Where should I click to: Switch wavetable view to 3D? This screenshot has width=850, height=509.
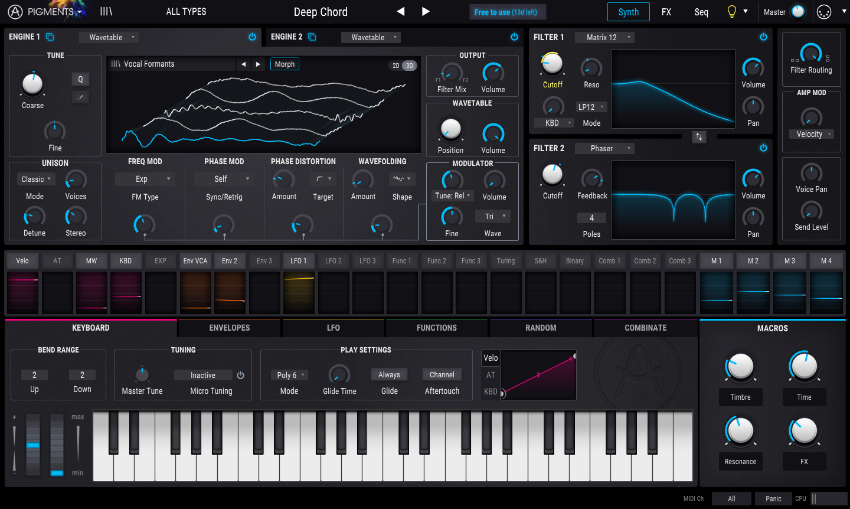pyautogui.click(x=409, y=65)
